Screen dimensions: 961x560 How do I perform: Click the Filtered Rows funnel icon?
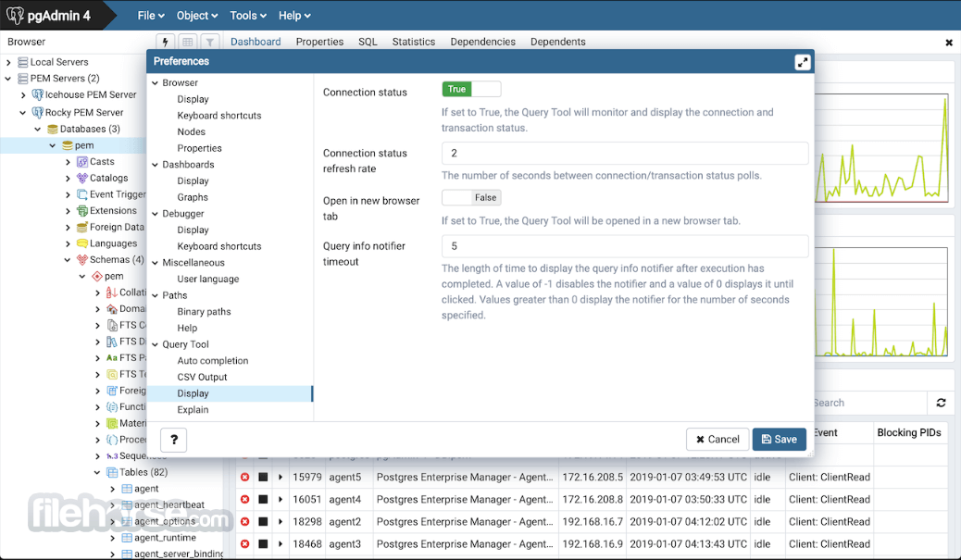(209, 42)
